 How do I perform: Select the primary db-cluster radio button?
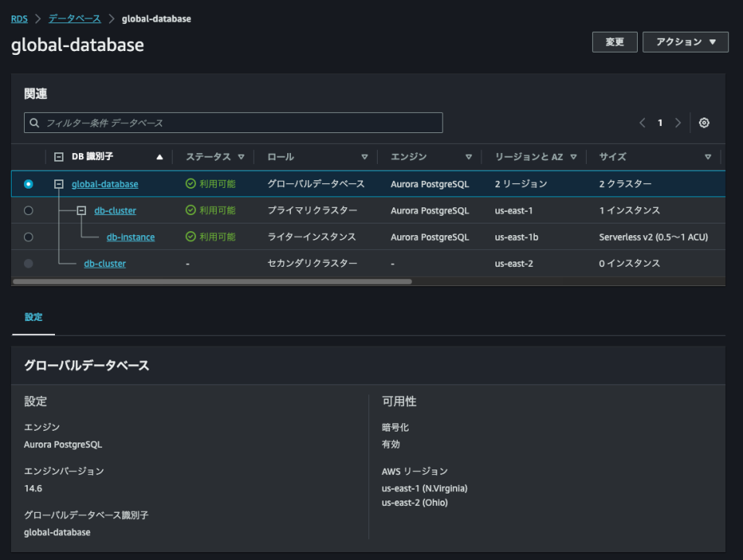pos(29,210)
